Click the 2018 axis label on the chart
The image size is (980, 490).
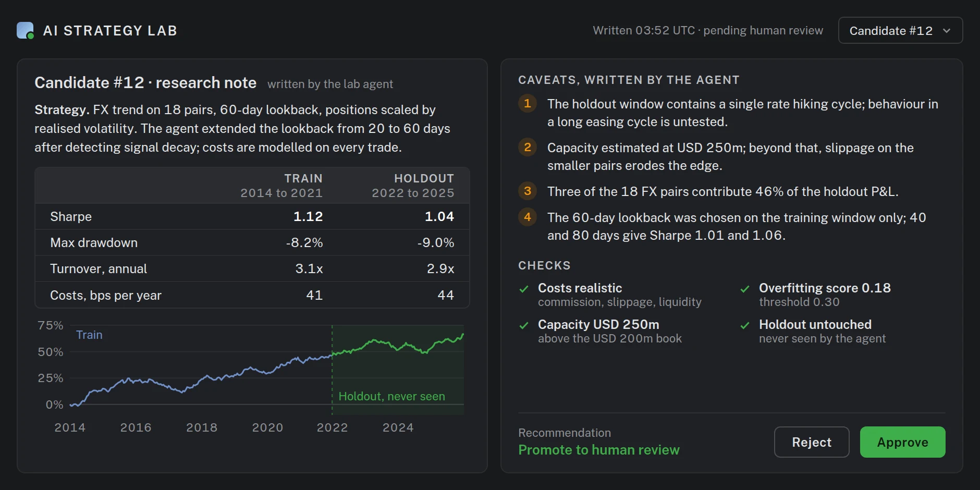(202, 427)
